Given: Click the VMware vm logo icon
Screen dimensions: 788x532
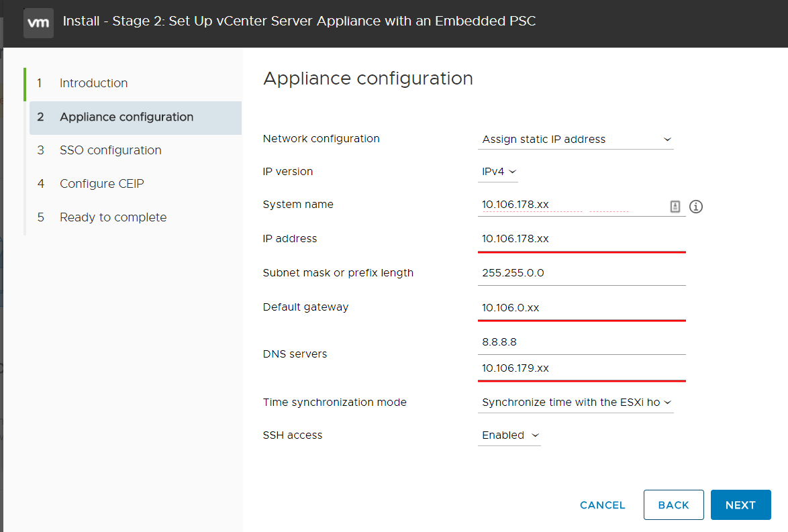Looking at the screenshot, I should tap(38, 23).
